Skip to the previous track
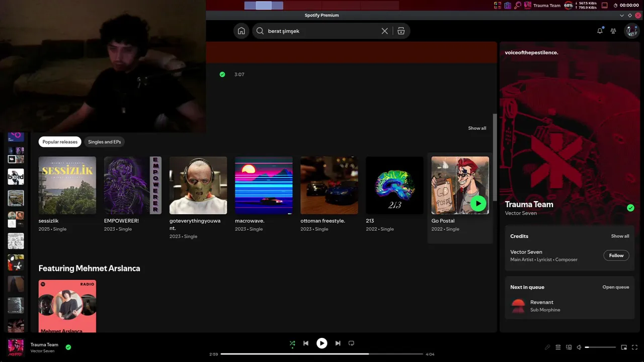 [x=306, y=343]
